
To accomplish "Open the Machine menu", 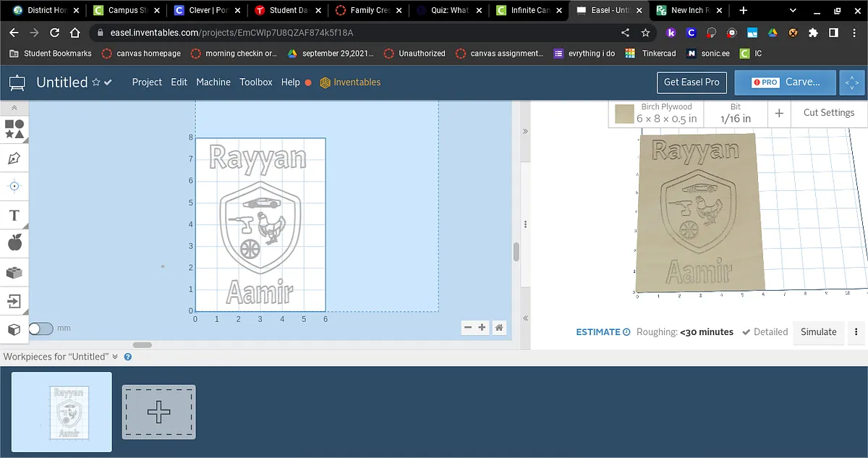I will click(x=213, y=82).
